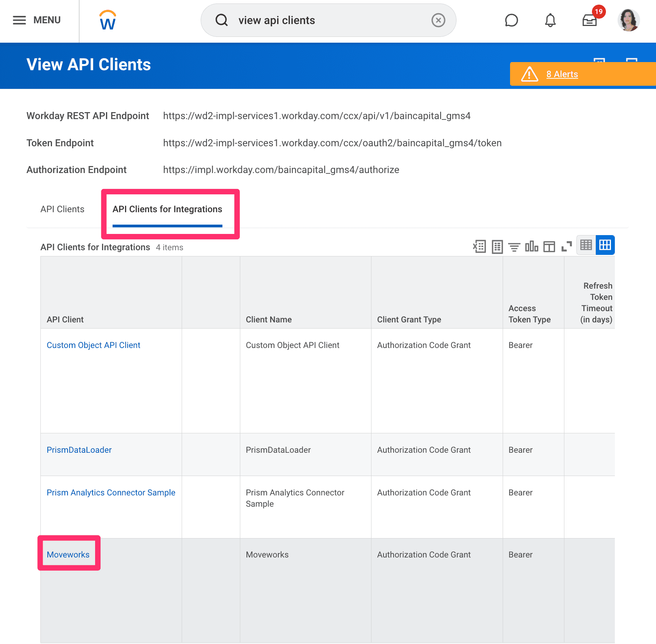Open Custom Object API Client link
Viewport: 656px width, 644px height.
pos(94,345)
